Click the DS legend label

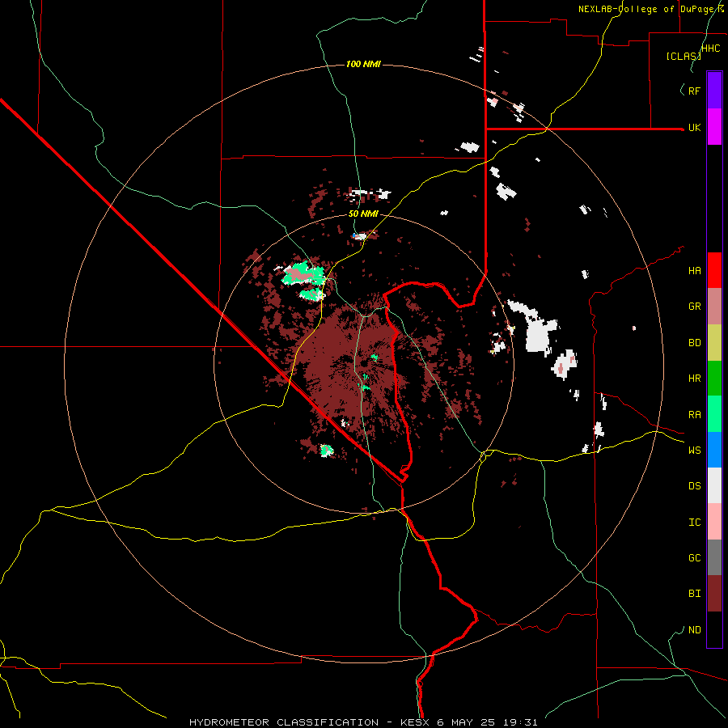(x=694, y=486)
